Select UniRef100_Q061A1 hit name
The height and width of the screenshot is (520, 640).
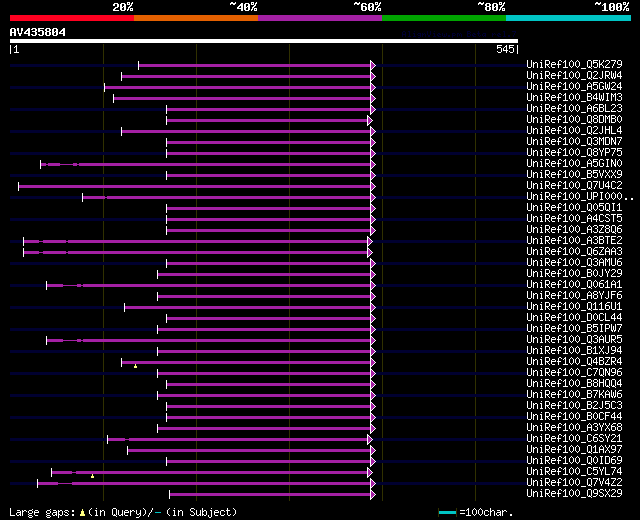point(574,285)
